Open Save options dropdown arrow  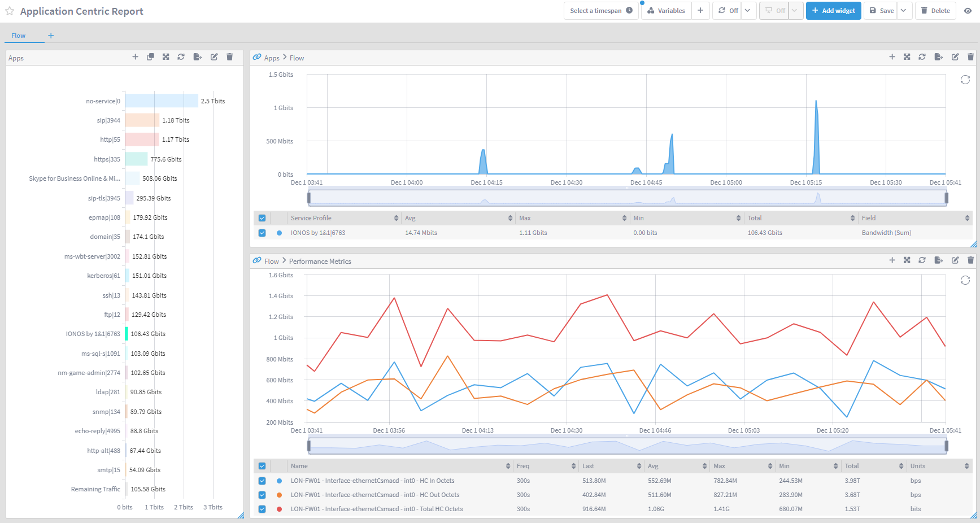(904, 11)
